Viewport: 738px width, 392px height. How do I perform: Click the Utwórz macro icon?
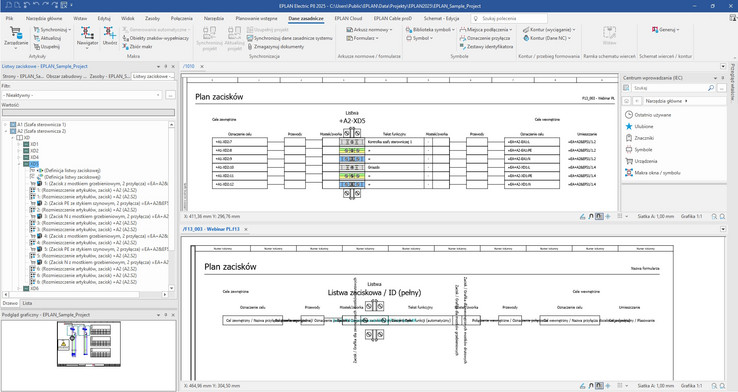point(110,37)
